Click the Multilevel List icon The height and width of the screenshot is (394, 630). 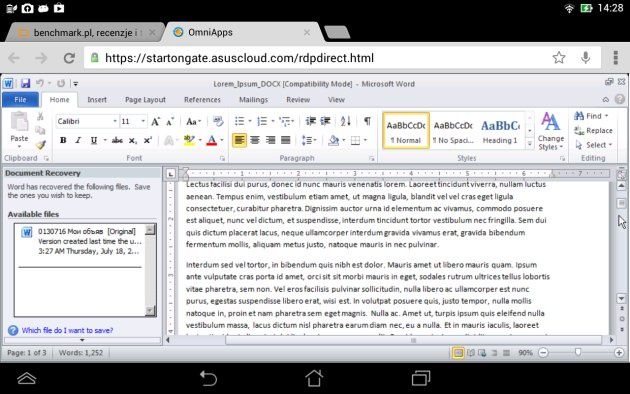coord(284,121)
